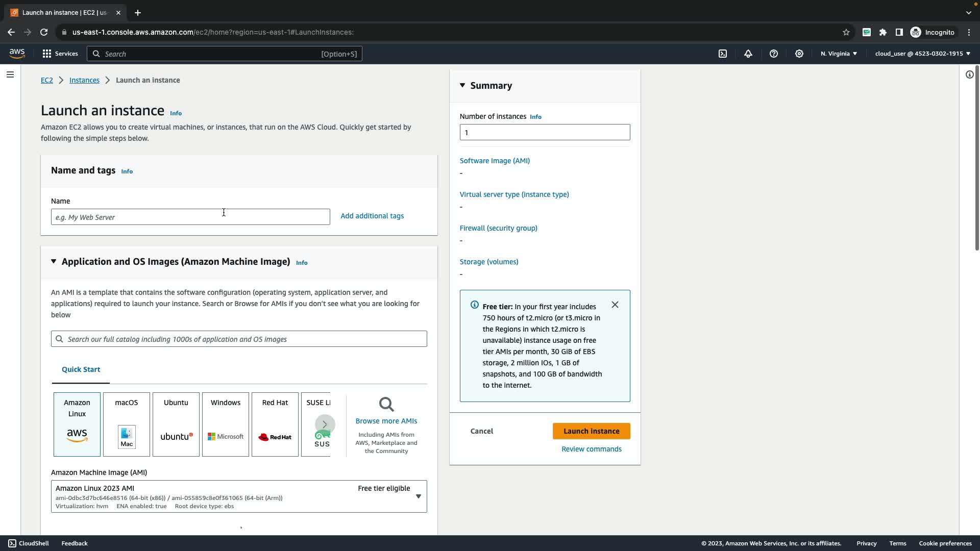The image size is (980, 551).
Task: Open the settings gear in the AWS header
Action: (799, 54)
